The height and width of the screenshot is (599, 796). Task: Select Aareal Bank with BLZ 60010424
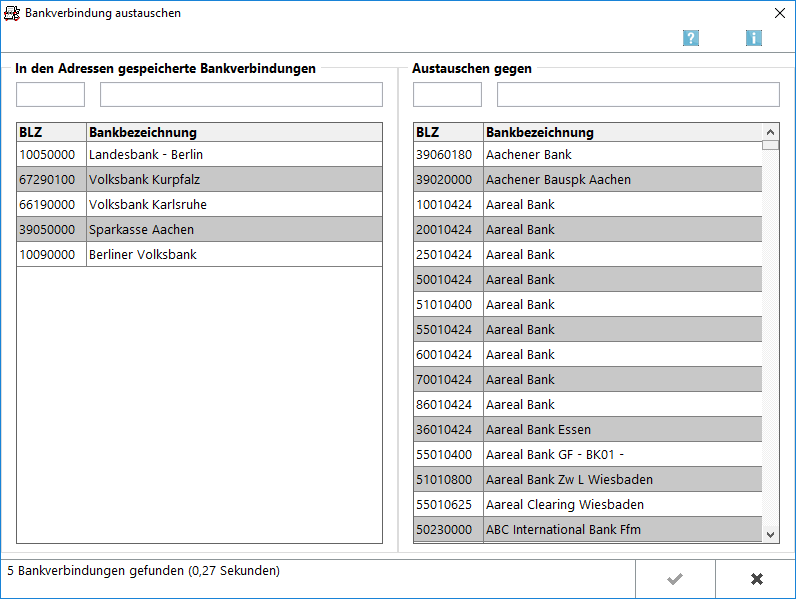coord(588,354)
